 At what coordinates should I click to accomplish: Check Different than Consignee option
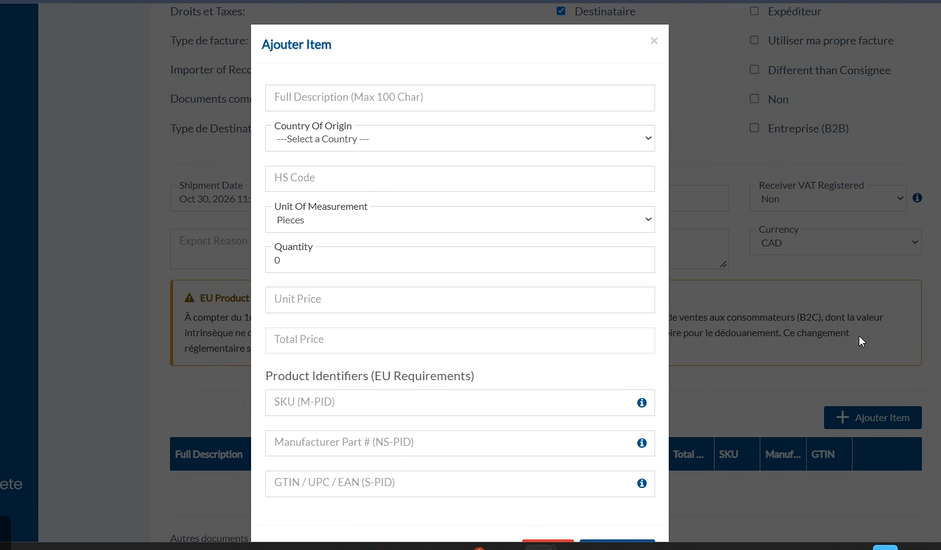[x=754, y=70]
